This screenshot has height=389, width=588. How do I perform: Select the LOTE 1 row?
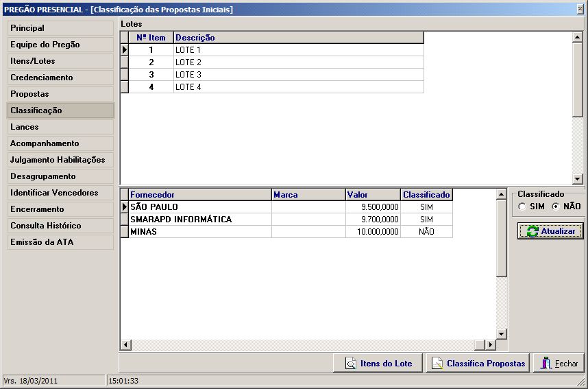(x=276, y=50)
